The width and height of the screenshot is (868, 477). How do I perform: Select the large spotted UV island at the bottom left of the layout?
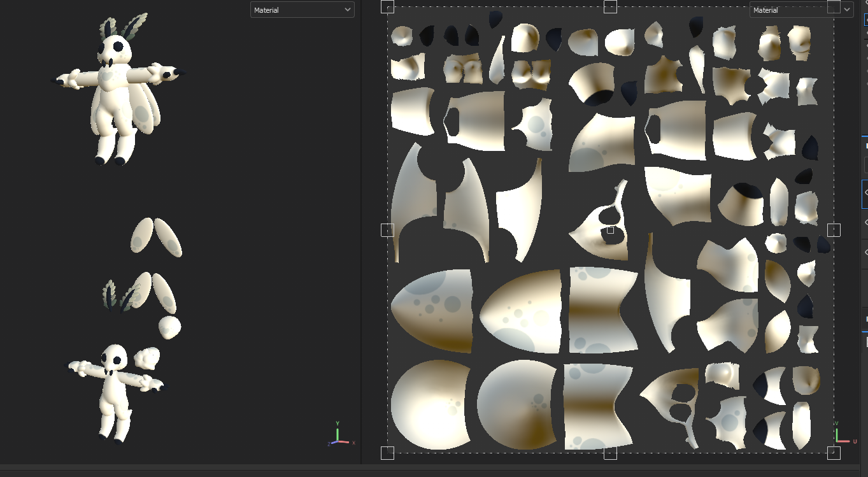coord(430,405)
